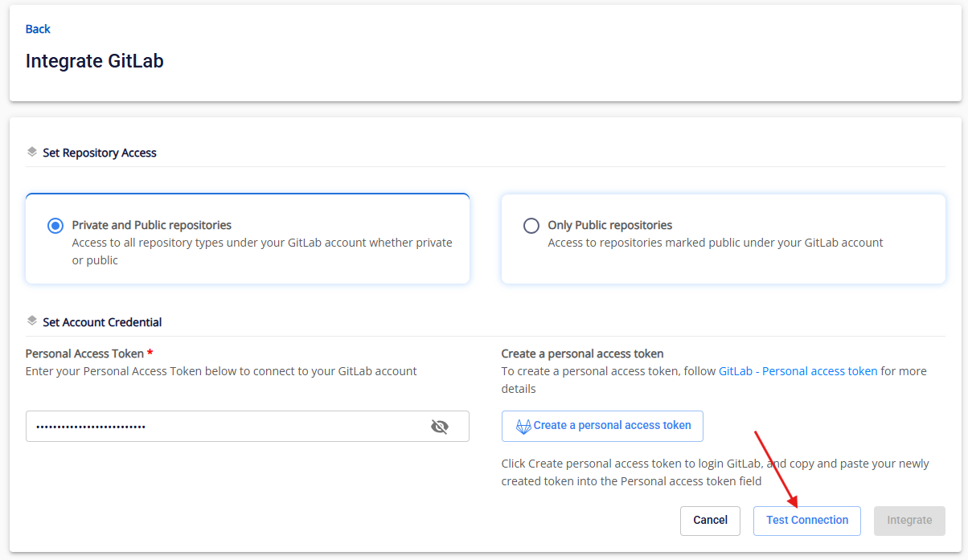This screenshot has width=968, height=560.
Task: Choose Only Public repositories radio button
Action: pos(531,226)
